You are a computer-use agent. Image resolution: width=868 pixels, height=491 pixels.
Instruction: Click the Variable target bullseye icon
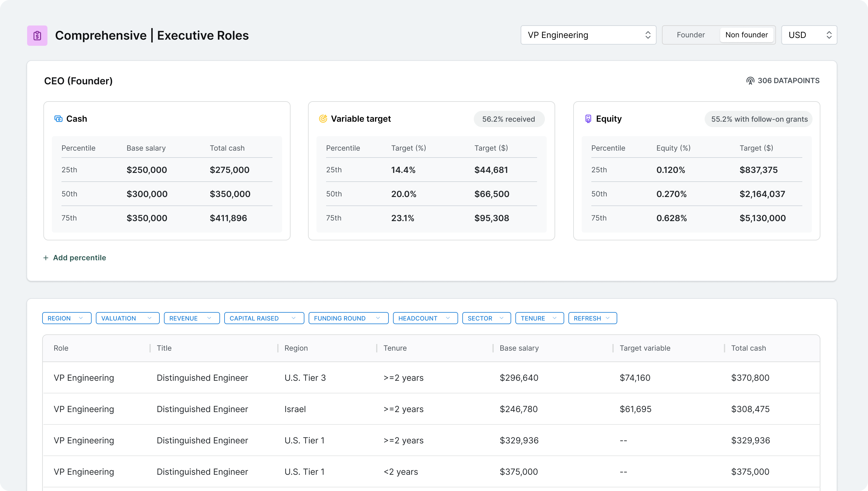pos(323,119)
